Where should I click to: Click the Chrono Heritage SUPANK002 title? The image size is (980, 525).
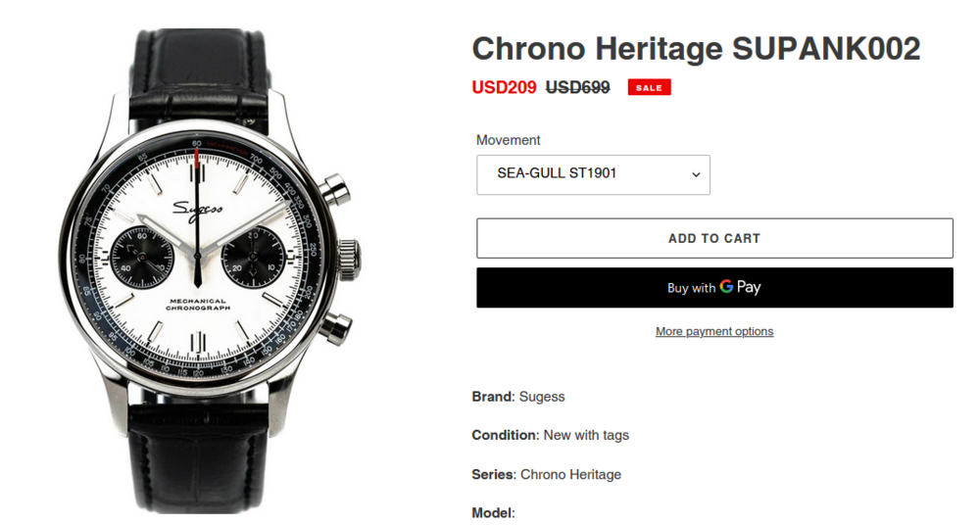pyautogui.click(x=696, y=49)
